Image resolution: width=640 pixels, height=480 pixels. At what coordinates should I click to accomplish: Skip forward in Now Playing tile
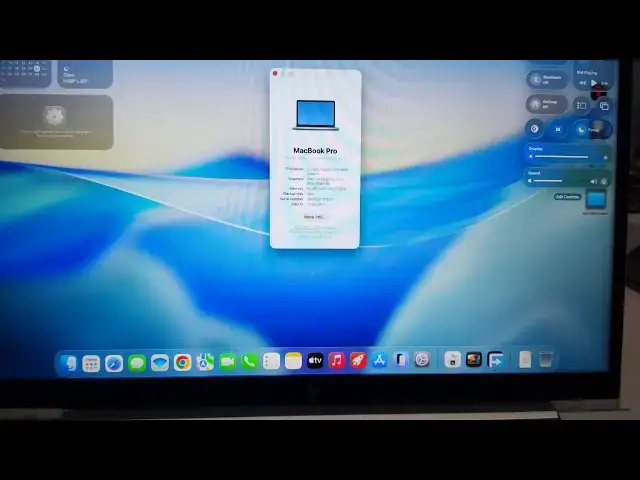click(604, 84)
